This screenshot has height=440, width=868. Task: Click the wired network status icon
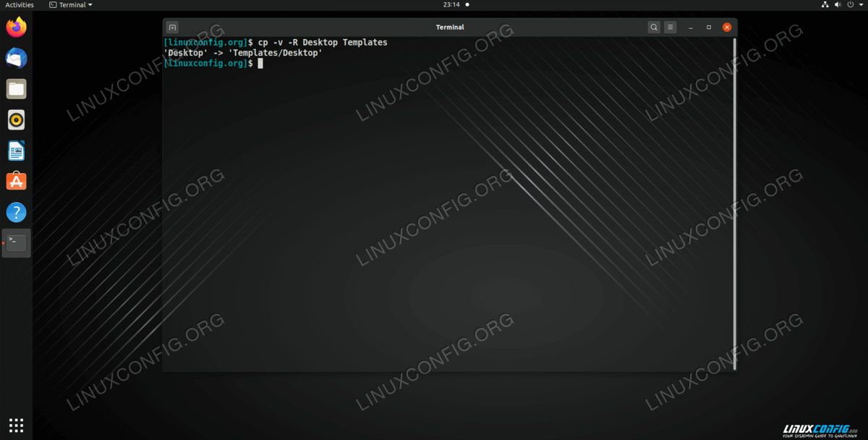(825, 5)
